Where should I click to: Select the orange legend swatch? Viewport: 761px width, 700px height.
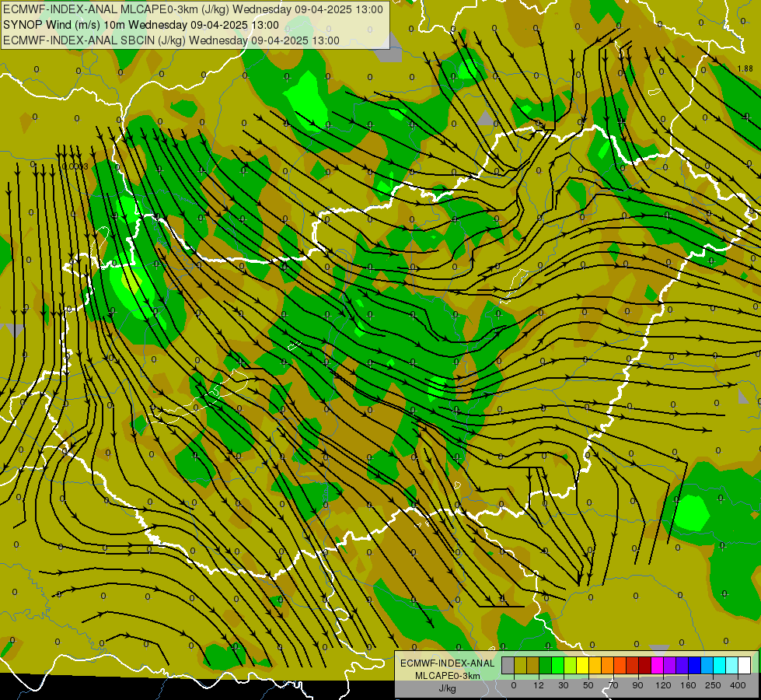(x=608, y=665)
